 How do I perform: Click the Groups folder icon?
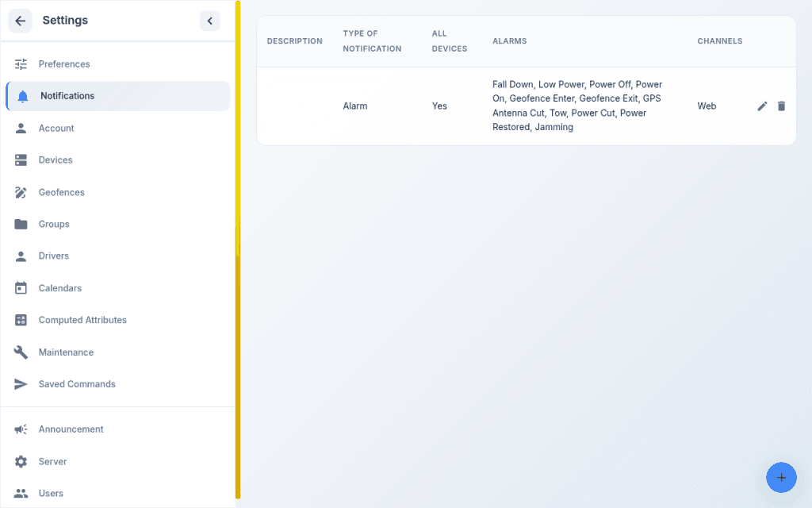point(21,224)
